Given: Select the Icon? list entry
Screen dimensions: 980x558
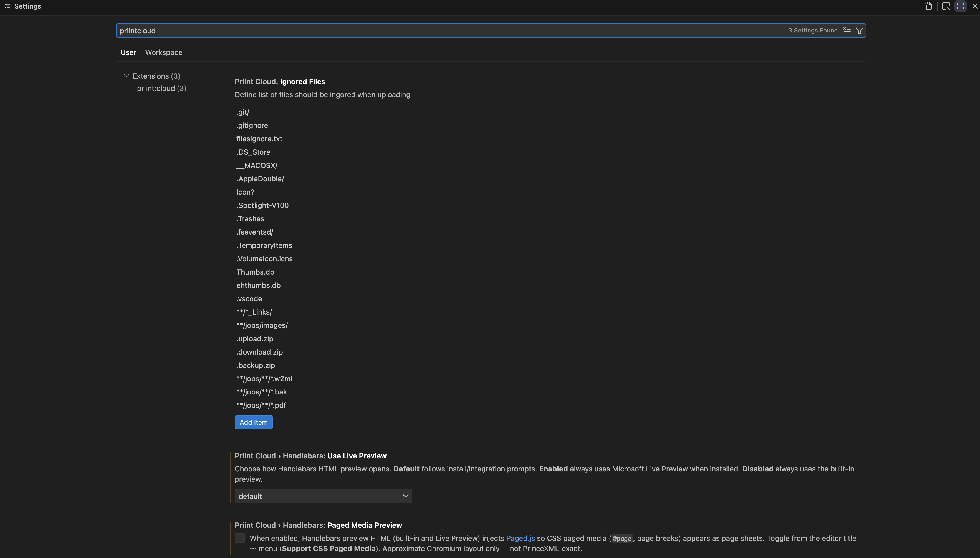Looking at the screenshot, I should [x=245, y=192].
